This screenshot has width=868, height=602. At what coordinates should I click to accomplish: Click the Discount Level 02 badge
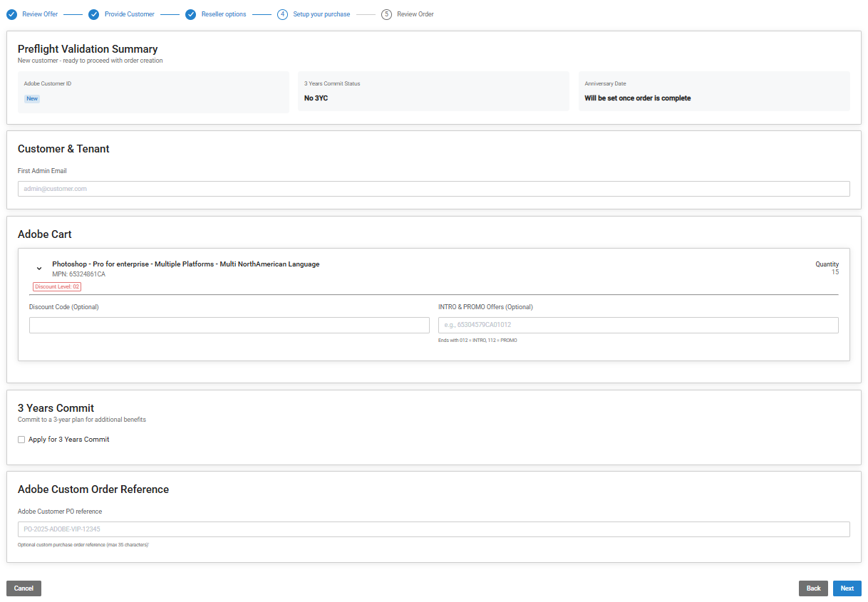[57, 286]
